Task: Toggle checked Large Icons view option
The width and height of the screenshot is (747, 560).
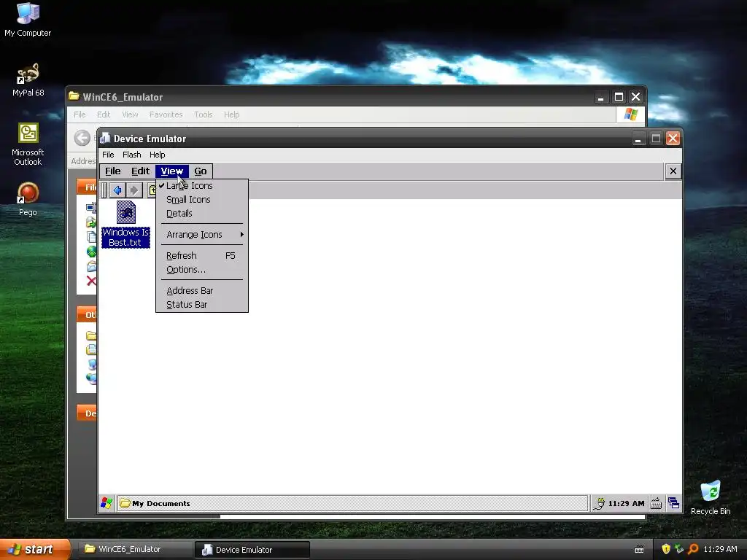Action: point(202,186)
